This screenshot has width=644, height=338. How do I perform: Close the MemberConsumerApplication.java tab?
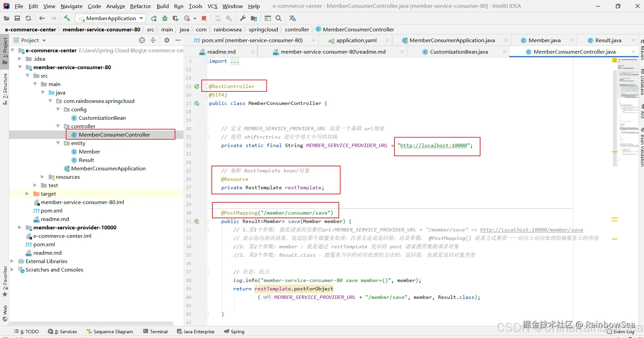tap(506, 40)
